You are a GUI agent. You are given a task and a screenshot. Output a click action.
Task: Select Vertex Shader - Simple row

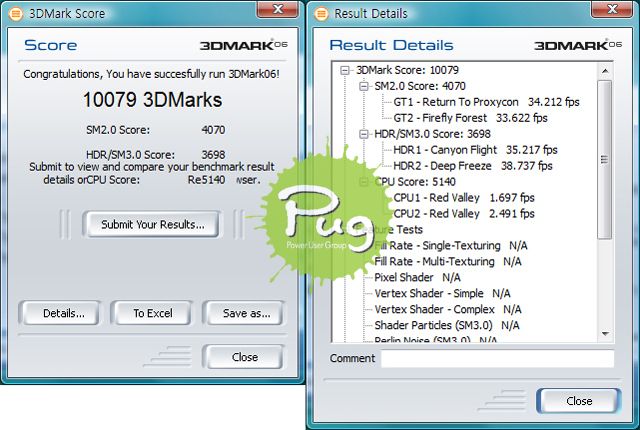(x=442, y=293)
